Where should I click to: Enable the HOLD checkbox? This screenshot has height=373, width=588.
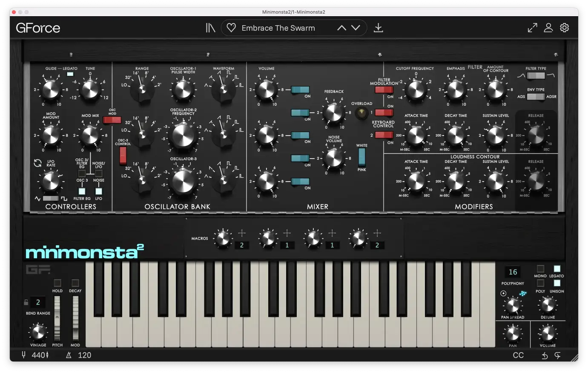click(x=57, y=283)
